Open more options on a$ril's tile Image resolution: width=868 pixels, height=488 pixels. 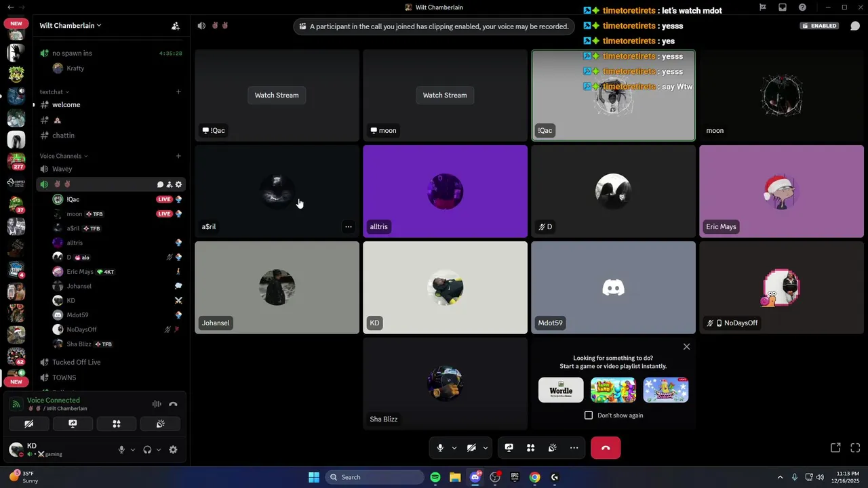(x=348, y=227)
